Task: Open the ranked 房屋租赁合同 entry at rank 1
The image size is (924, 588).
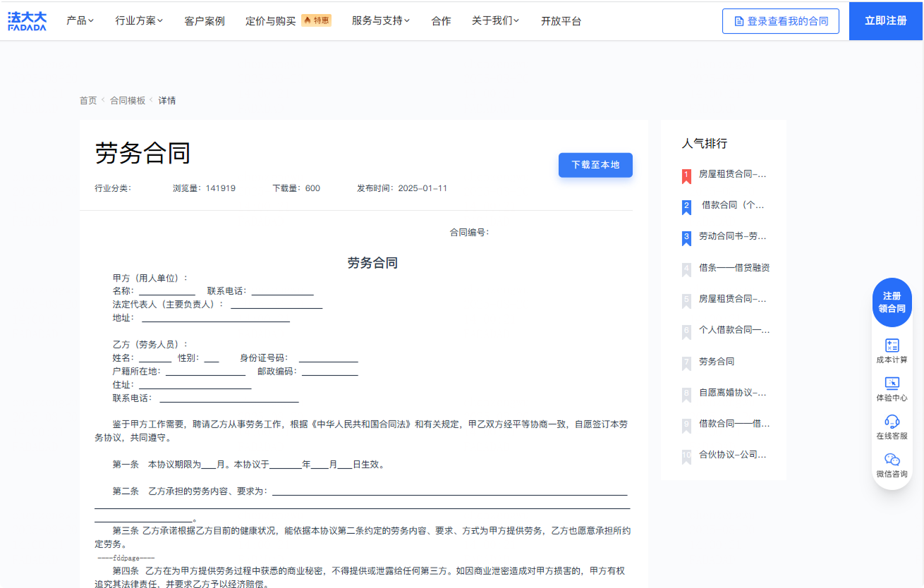Action: click(732, 174)
